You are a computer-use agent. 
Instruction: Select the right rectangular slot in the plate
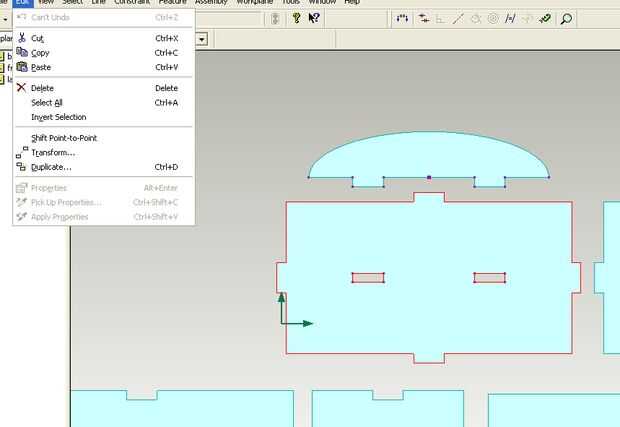(490, 278)
